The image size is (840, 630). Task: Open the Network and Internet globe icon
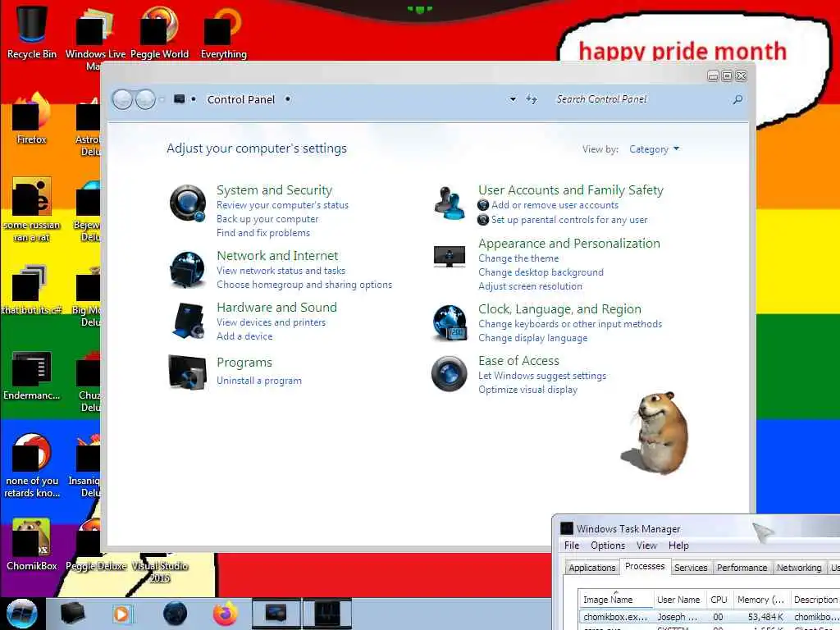[x=188, y=269]
